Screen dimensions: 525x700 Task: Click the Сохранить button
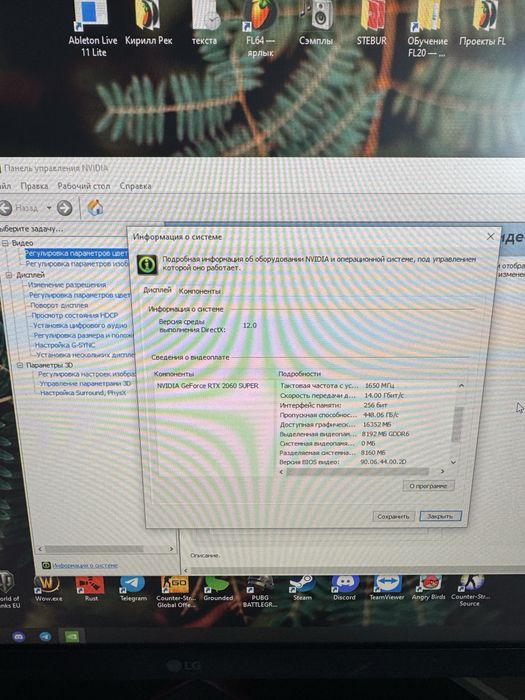coord(393,517)
